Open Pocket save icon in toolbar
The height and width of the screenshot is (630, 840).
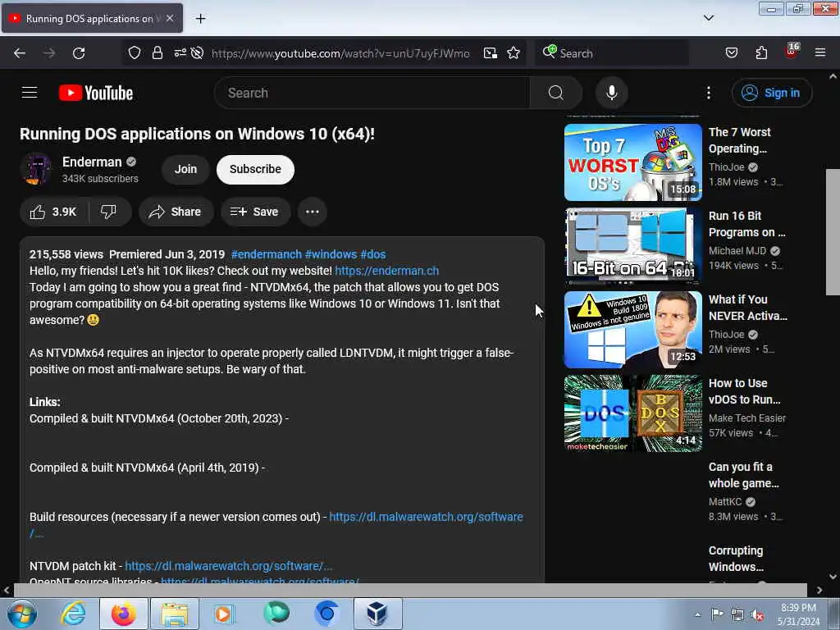(x=731, y=53)
